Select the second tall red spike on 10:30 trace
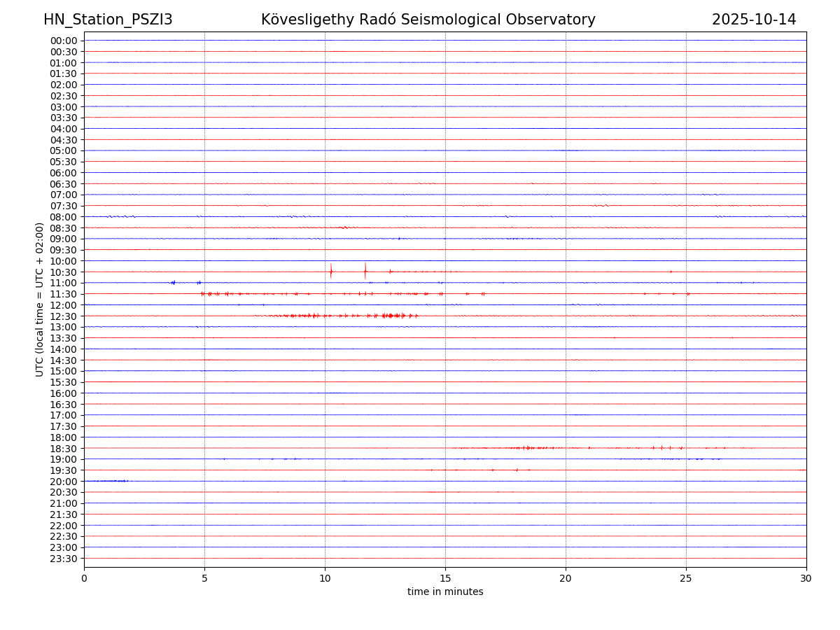Screen dimensions: 840x630 [x=365, y=270]
